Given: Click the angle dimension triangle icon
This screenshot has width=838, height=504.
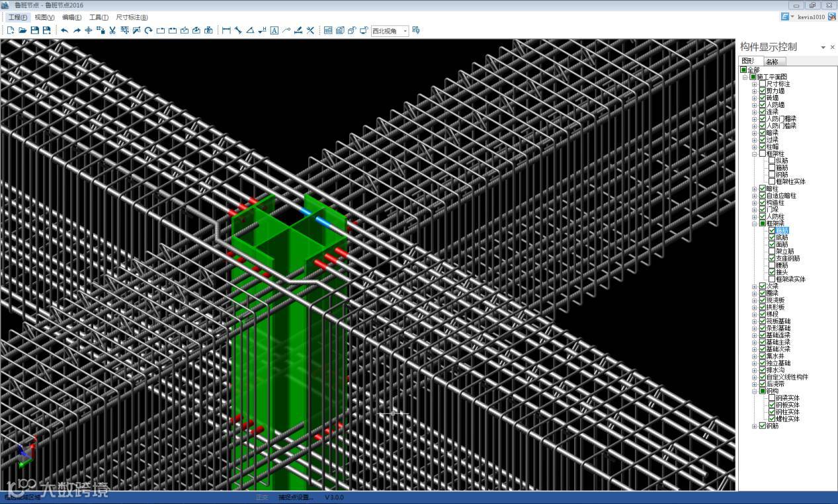Looking at the screenshot, I should [x=250, y=30].
